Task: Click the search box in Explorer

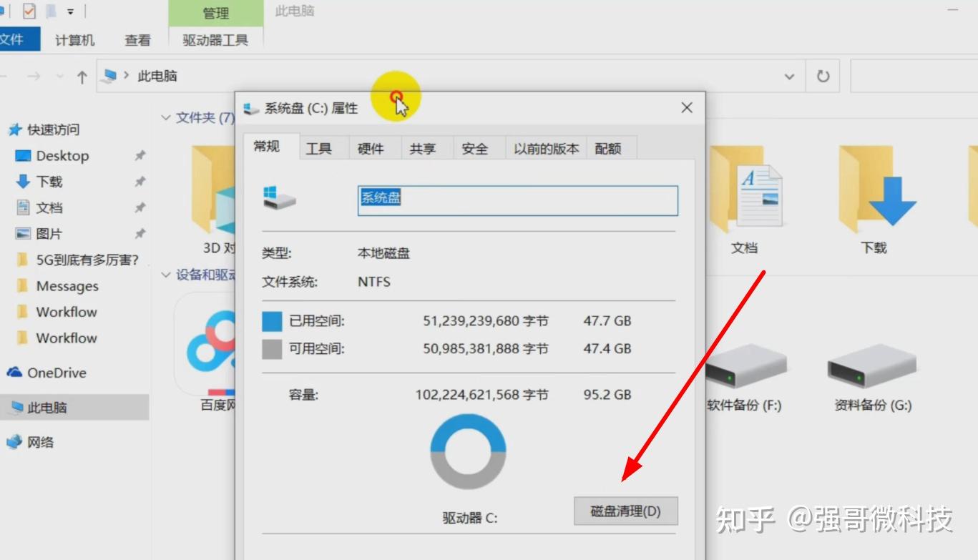Action: tap(914, 77)
